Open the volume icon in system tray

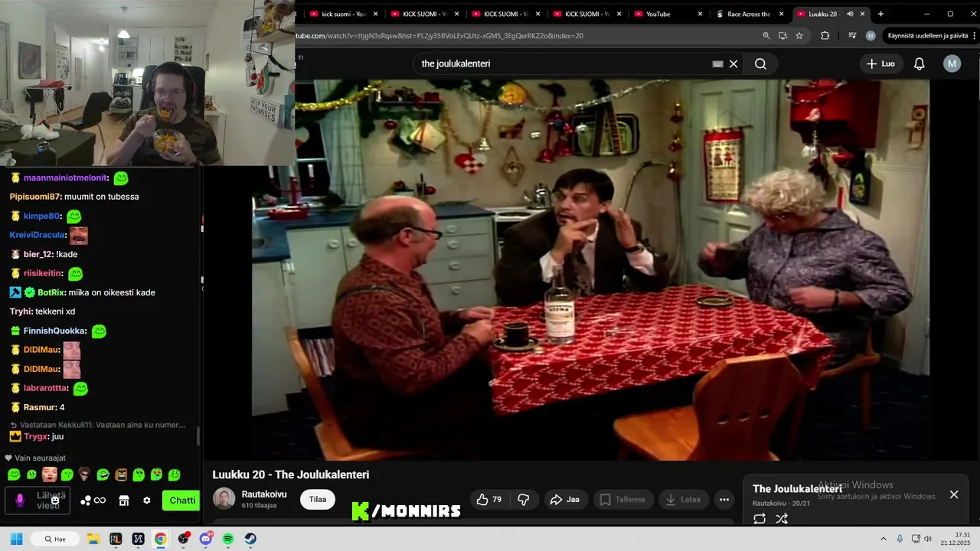928,539
